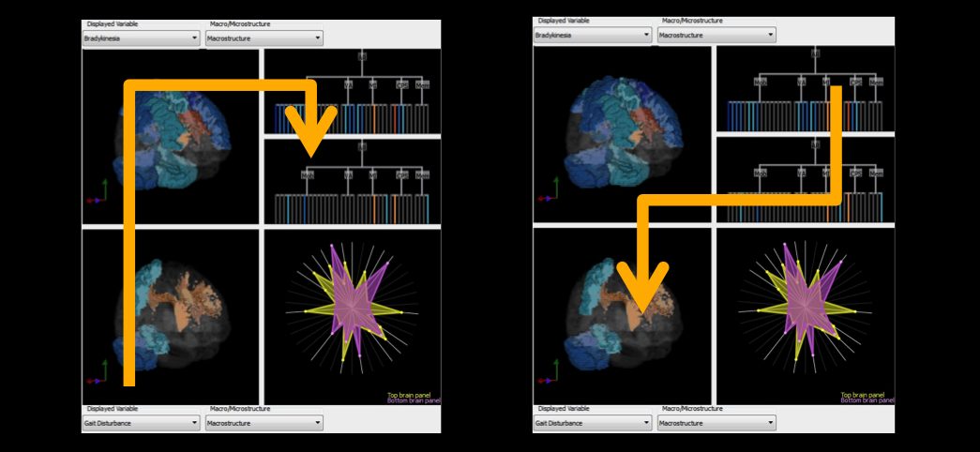The width and height of the screenshot is (980, 452).
Task: Click XYZ axes gizmo in right bottom brain view
Action: [x=548, y=373]
